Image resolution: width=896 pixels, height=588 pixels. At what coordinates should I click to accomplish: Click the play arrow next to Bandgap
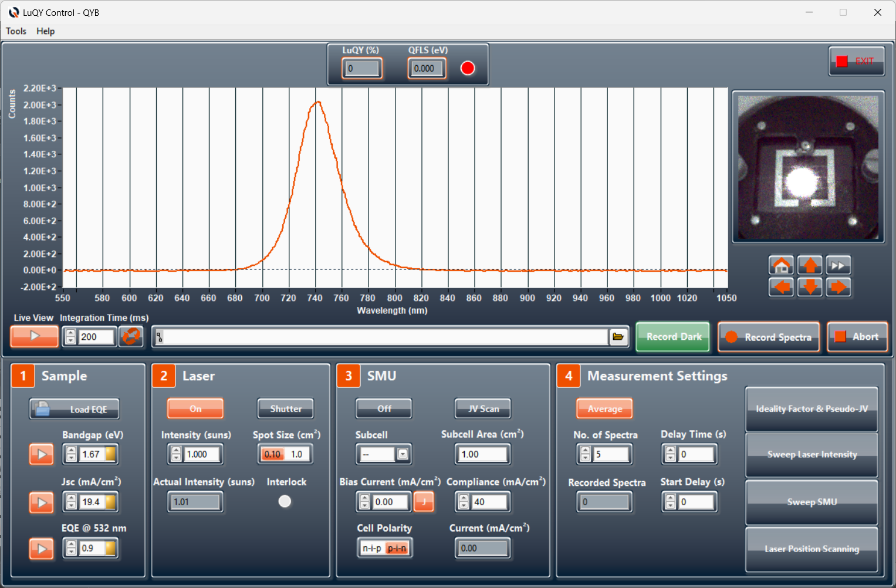point(42,454)
